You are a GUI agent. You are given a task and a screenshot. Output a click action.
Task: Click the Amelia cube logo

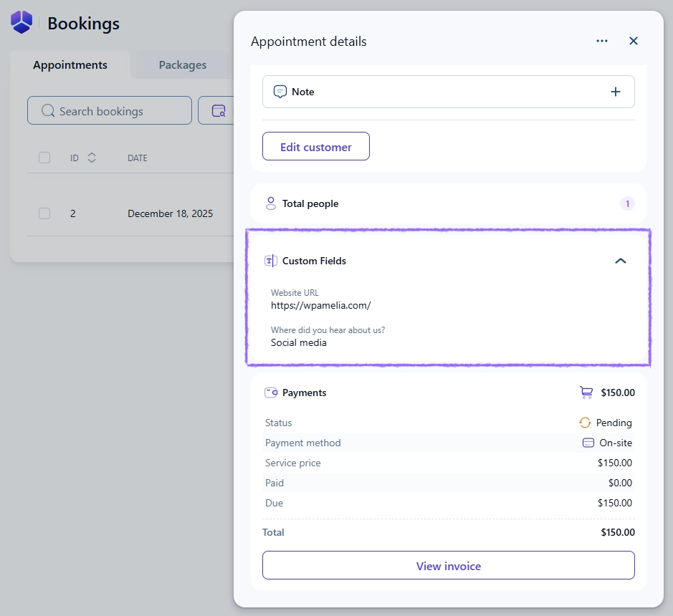tap(22, 22)
